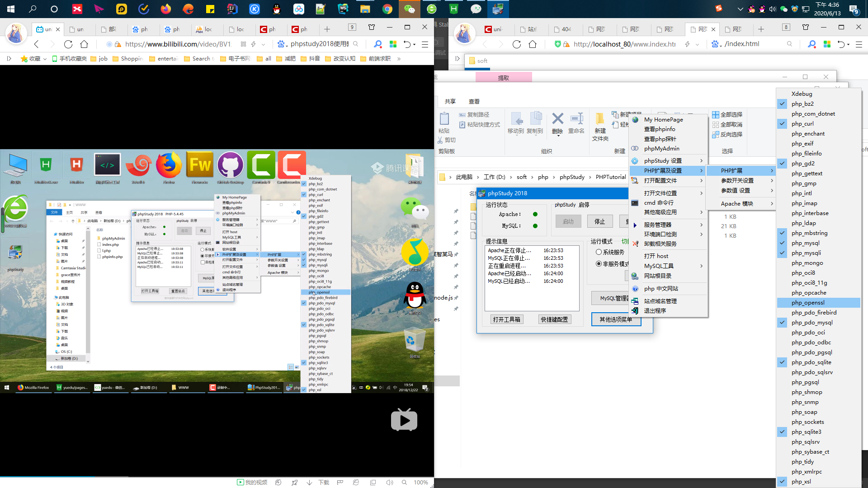Go to the home page in left browser
The width and height of the screenshot is (868, 488).
(x=84, y=44)
